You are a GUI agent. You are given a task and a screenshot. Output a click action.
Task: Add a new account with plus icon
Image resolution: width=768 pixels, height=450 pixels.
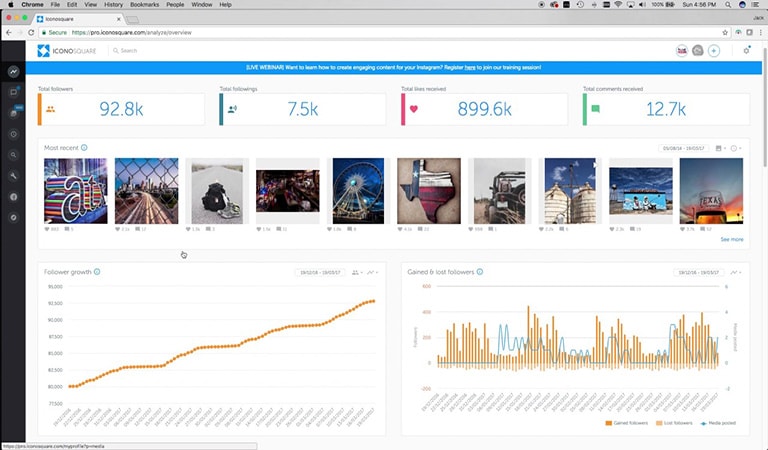click(714, 50)
